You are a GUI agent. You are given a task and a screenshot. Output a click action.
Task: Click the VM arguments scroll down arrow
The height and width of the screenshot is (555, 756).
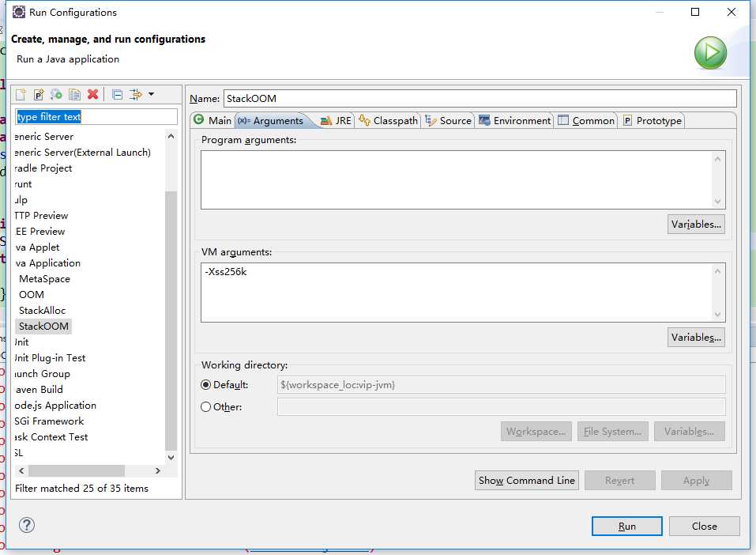(x=717, y=315)
